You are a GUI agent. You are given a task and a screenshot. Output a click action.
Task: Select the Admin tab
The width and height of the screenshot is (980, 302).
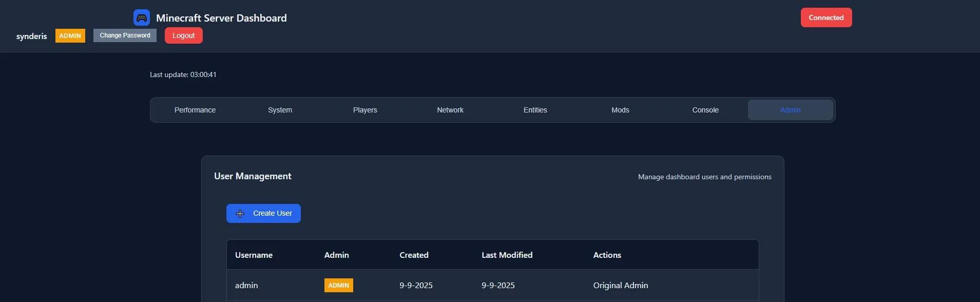click(790, 110)
